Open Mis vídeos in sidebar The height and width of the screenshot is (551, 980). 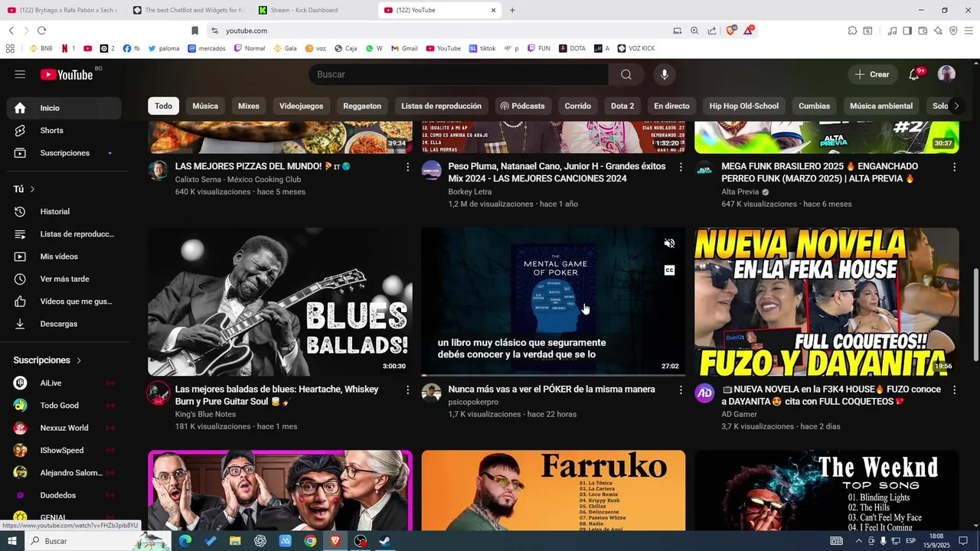click(64, 256)
